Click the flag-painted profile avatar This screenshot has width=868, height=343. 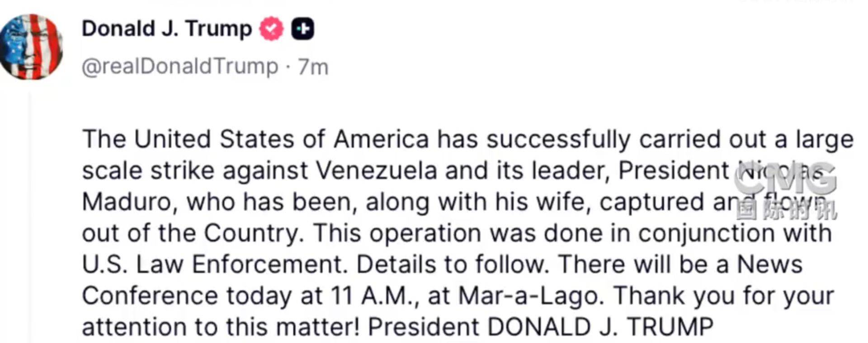(31, 47)
